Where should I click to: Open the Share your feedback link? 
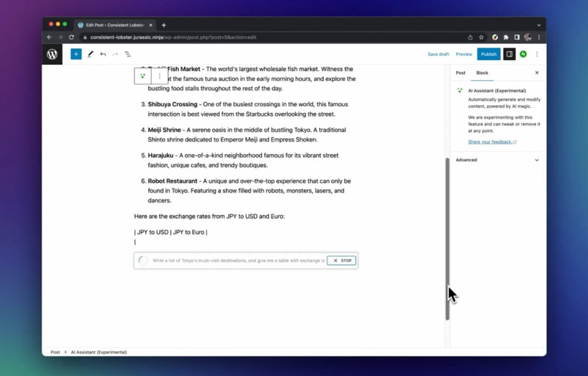coord(492,142)
